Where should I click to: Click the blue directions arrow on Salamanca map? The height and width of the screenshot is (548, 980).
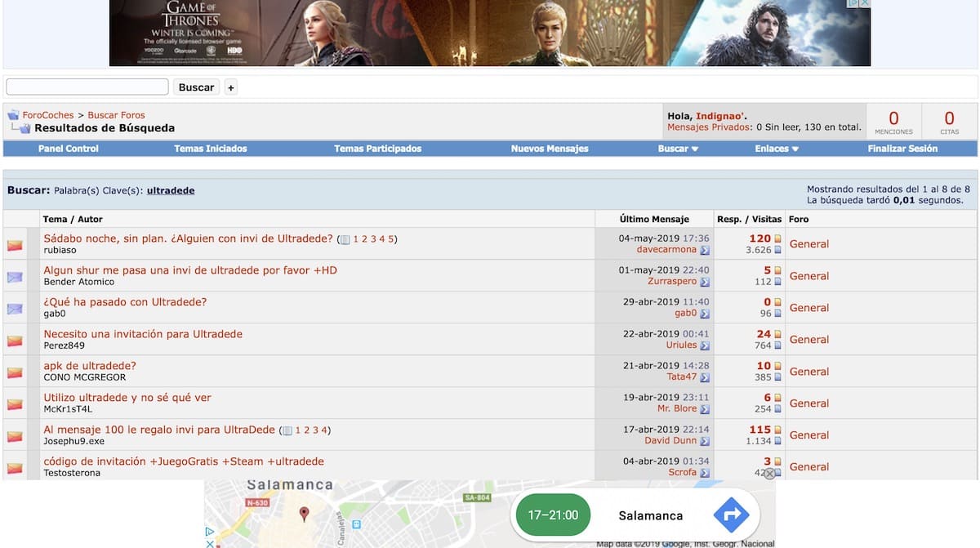point(731,515)
